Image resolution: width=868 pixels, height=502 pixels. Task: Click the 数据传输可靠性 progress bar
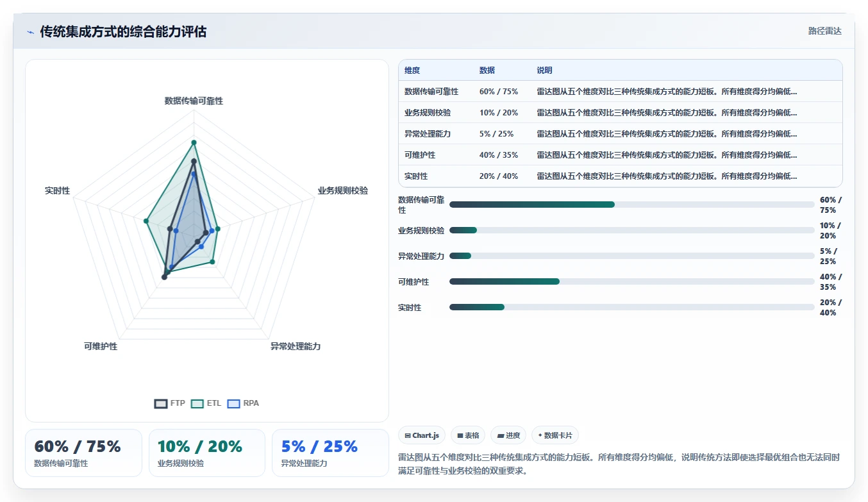(632, 205)
